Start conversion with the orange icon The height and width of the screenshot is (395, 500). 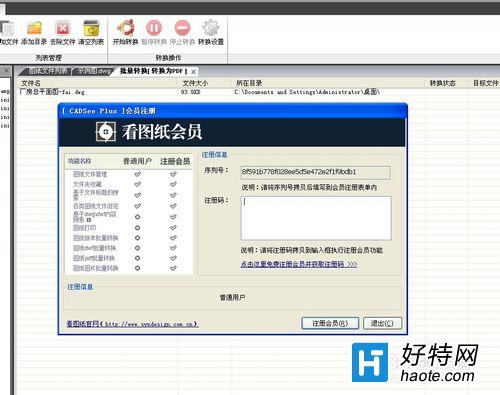(125, 28)
